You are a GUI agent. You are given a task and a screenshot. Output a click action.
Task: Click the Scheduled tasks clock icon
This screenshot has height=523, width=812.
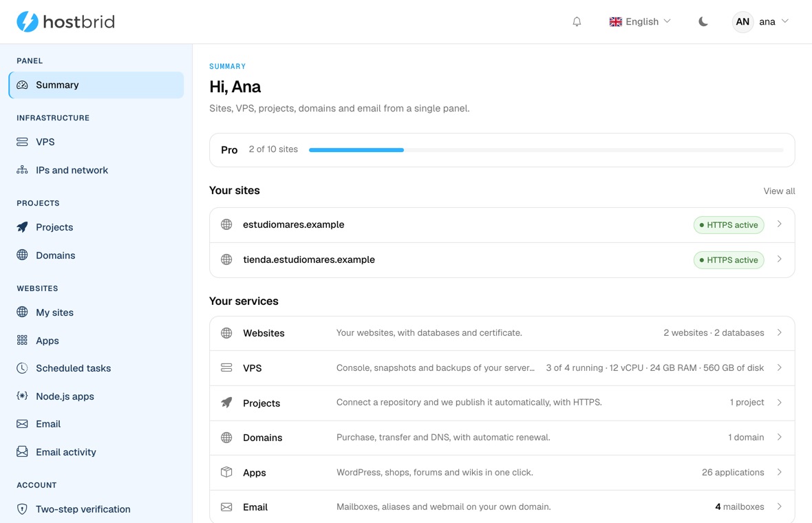click(x=22, y=368)
